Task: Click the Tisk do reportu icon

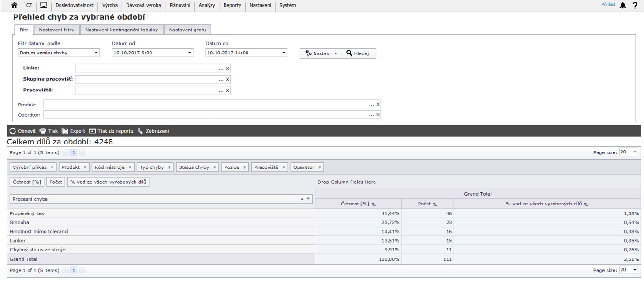Action: 92,131
